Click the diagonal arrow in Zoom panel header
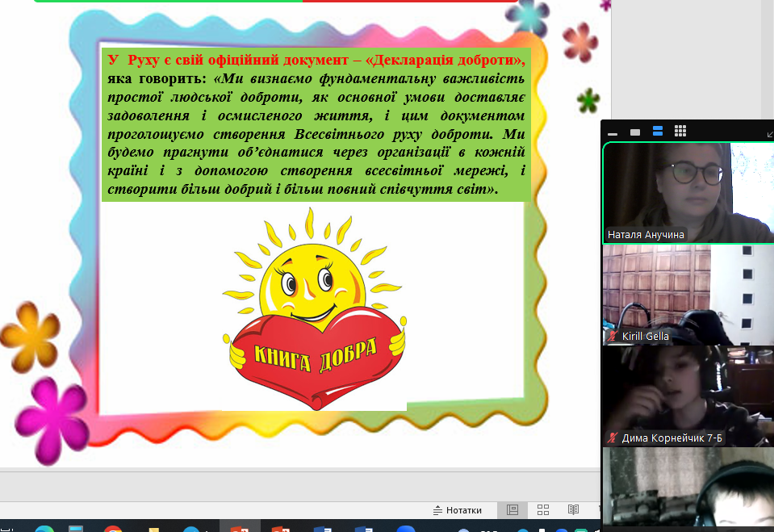This screenshot has height=532, width=774. [x=769, y=134]
